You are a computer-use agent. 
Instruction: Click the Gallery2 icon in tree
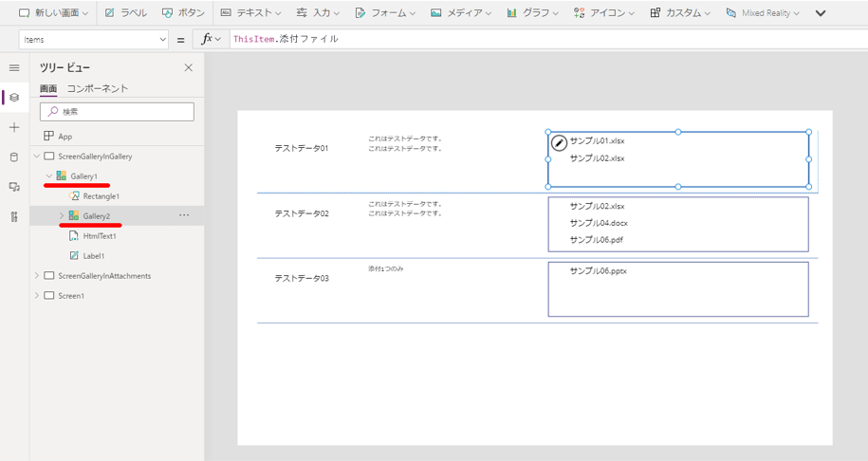point(74,216)
